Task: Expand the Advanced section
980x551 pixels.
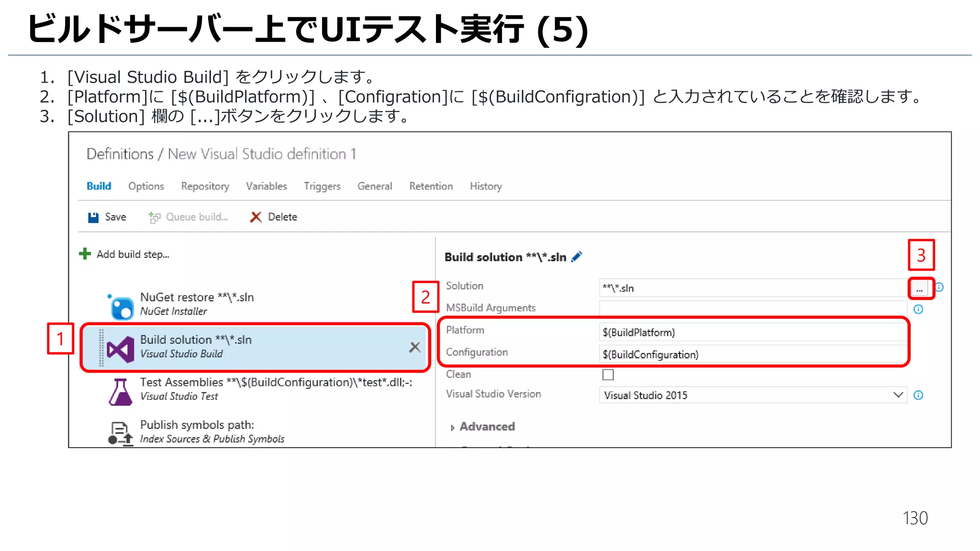Action: (483, 427)
